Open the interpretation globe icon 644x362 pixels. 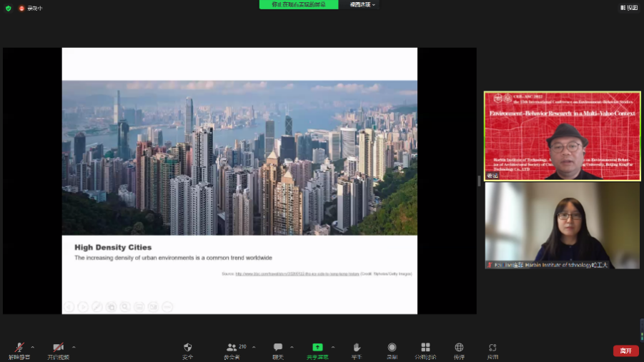tap(459, 348)
